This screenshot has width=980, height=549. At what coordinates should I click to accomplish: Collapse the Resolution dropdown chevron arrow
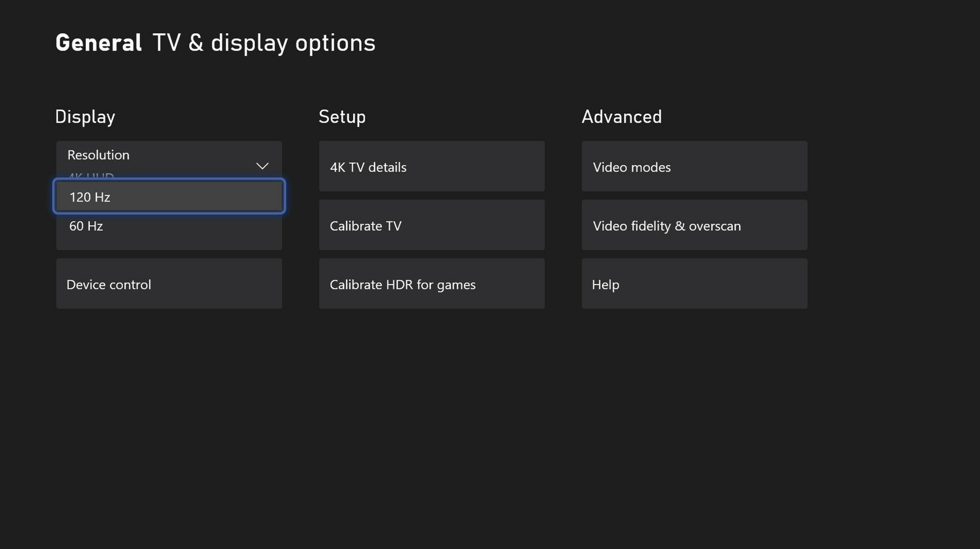(x=262, y=166)
